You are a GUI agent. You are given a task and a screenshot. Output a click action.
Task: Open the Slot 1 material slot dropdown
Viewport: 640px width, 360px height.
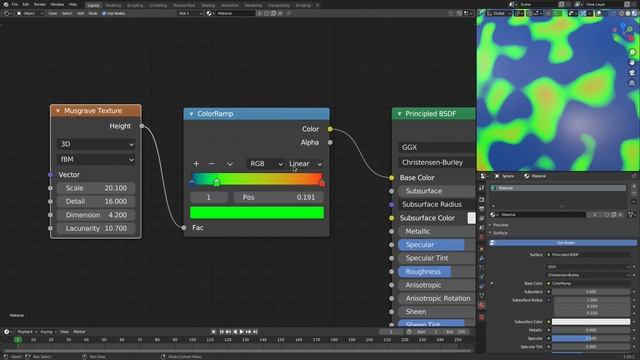[190, 13]
